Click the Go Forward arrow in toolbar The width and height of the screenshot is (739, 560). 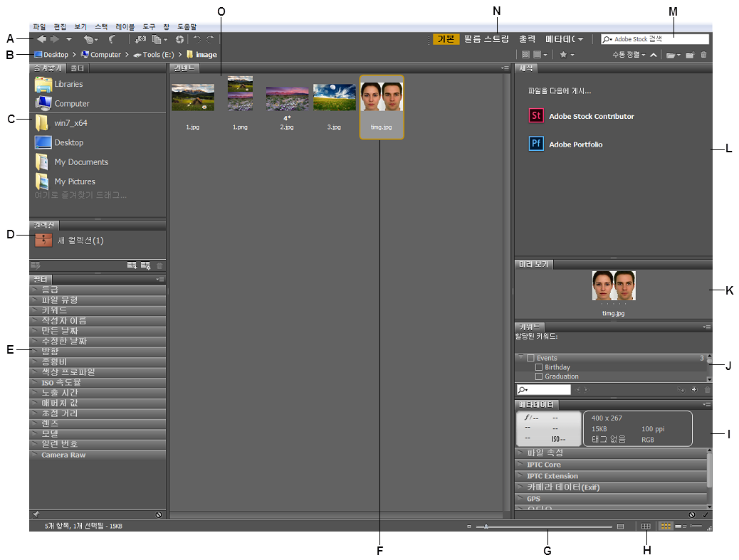[55, 39]
